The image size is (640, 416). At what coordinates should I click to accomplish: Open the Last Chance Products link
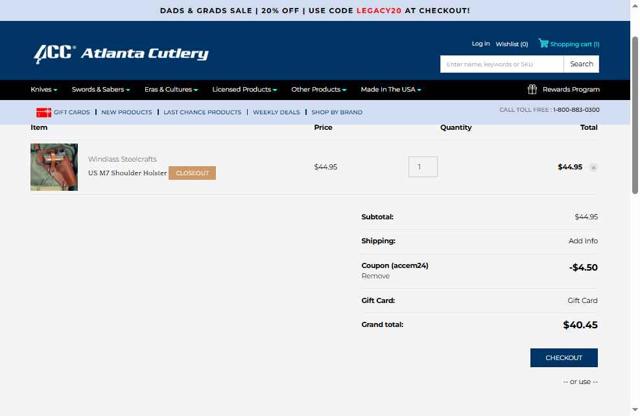202,112
